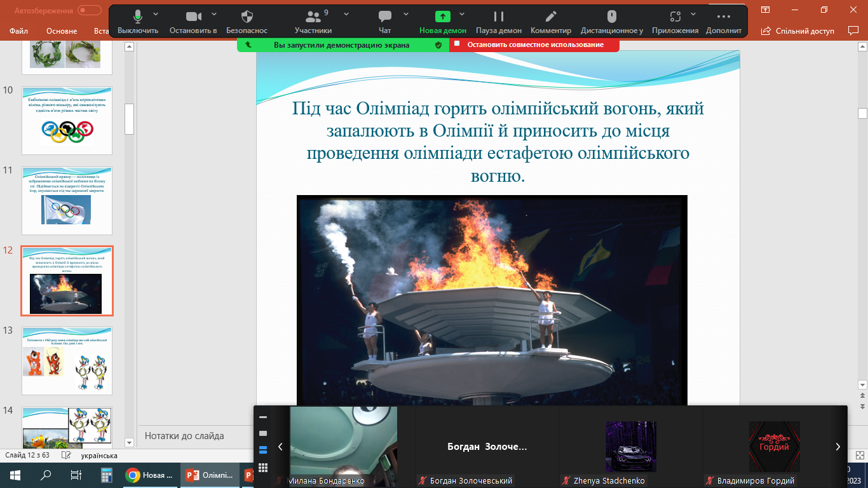Click the green share status shield icon

pyautogui.click(x=438, y=45)
